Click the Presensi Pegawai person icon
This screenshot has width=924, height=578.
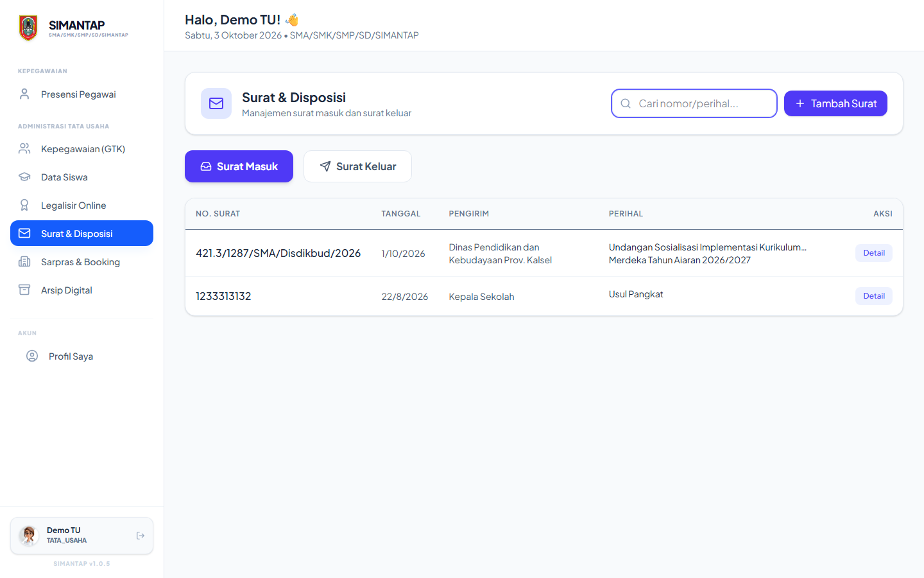(x=24, y=94)
